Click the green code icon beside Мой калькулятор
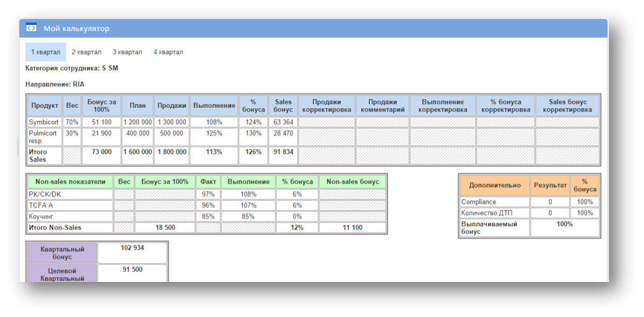 [x=31, y=27]
